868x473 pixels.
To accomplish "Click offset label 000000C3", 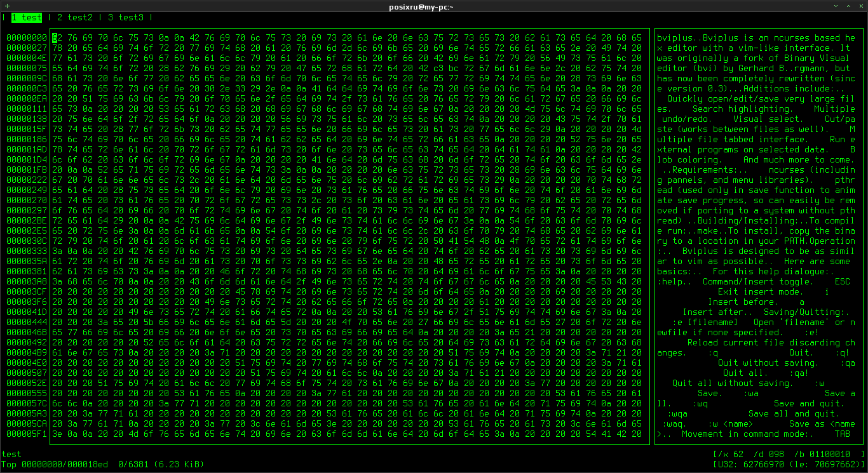I will [27, 88].
